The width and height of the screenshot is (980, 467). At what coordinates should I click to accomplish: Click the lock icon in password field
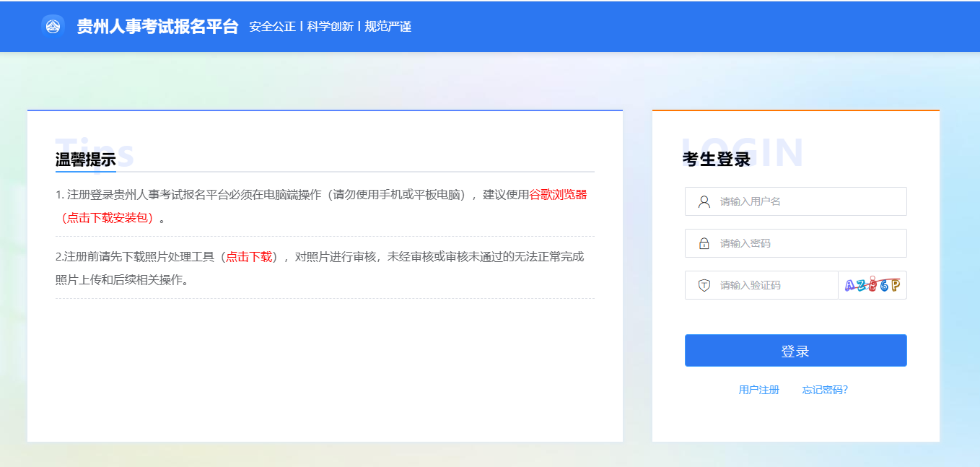click(x=704, y=243)
